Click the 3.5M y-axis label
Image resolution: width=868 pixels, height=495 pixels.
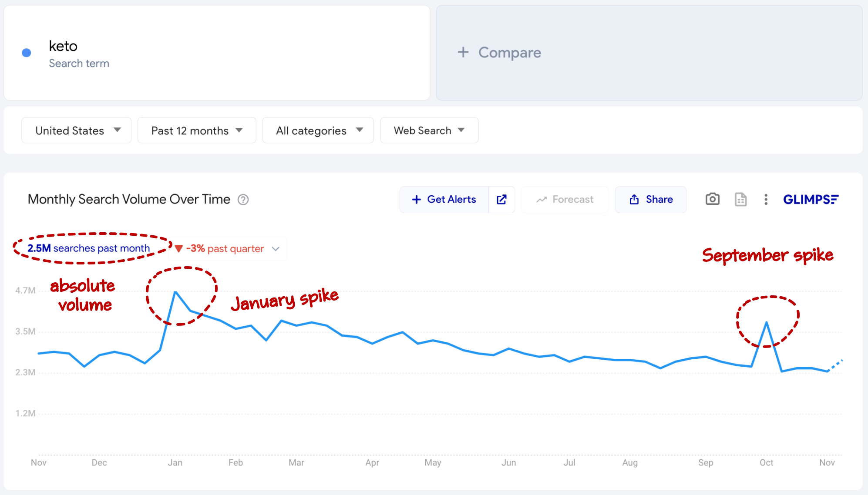coord(25,331)
